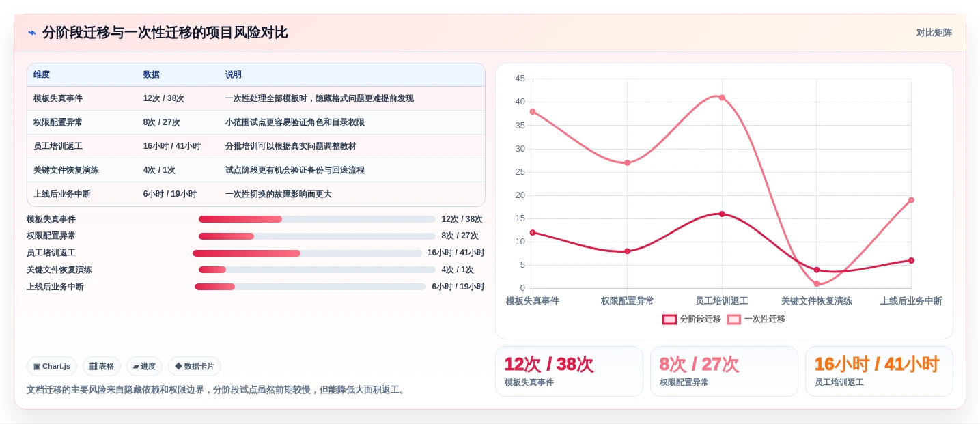This screenshot has width=980, height=424.
Task: Click the 模板失真事件 progress bar
Action: click(317, 219)
